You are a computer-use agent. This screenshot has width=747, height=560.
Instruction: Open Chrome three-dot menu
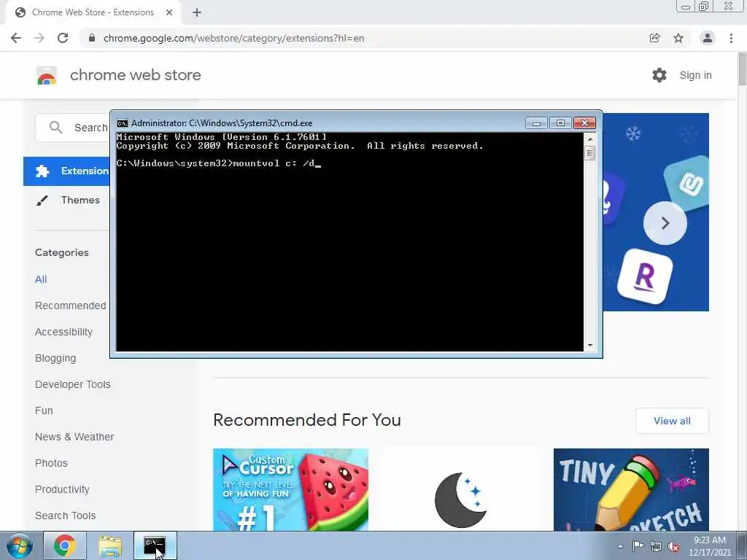[x=731, y=38]
